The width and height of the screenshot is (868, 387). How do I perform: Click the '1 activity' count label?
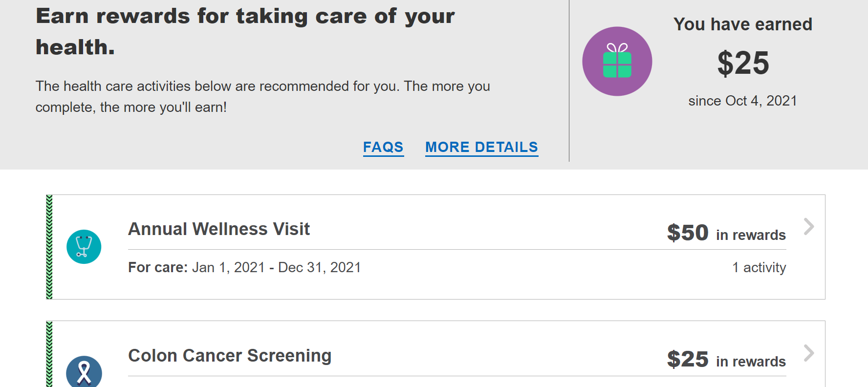(759, 267)
